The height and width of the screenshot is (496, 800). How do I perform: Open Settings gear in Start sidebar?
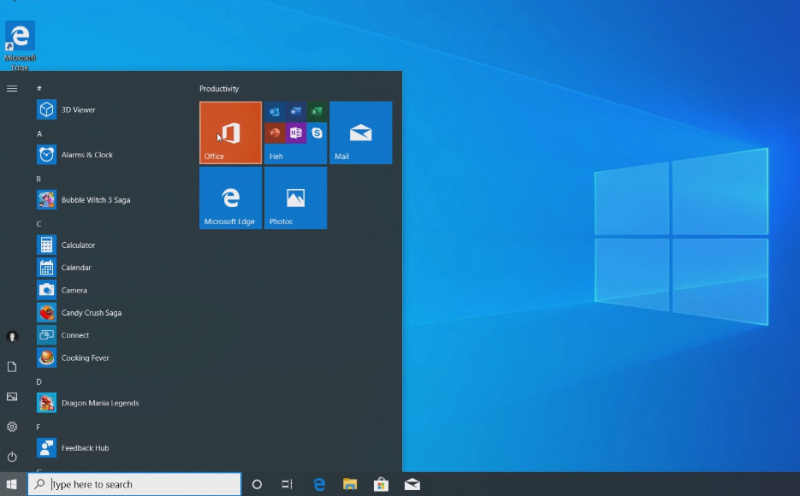click(x=12, y=427)
